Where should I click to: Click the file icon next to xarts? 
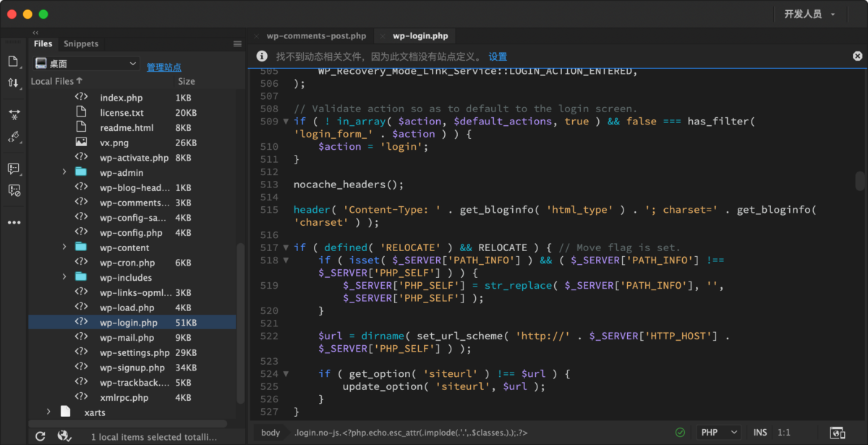(x=66, y=412)
